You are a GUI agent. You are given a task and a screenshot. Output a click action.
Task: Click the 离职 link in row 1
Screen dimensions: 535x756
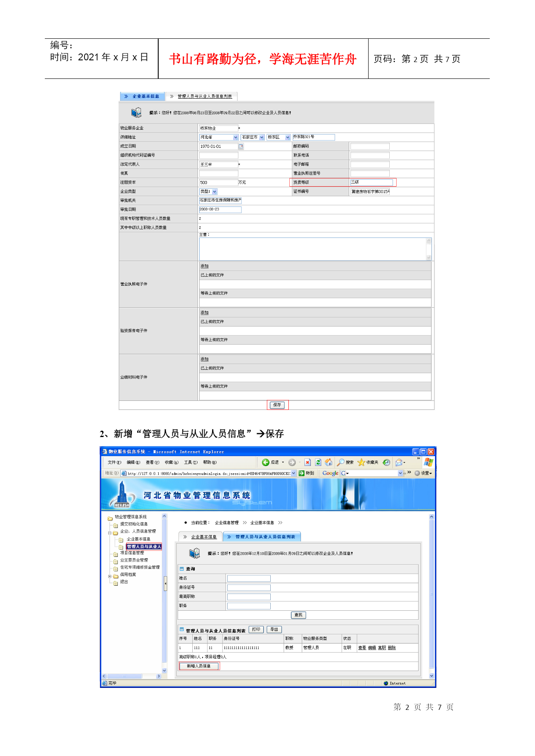pyautogui.click(x=382, y=648)
